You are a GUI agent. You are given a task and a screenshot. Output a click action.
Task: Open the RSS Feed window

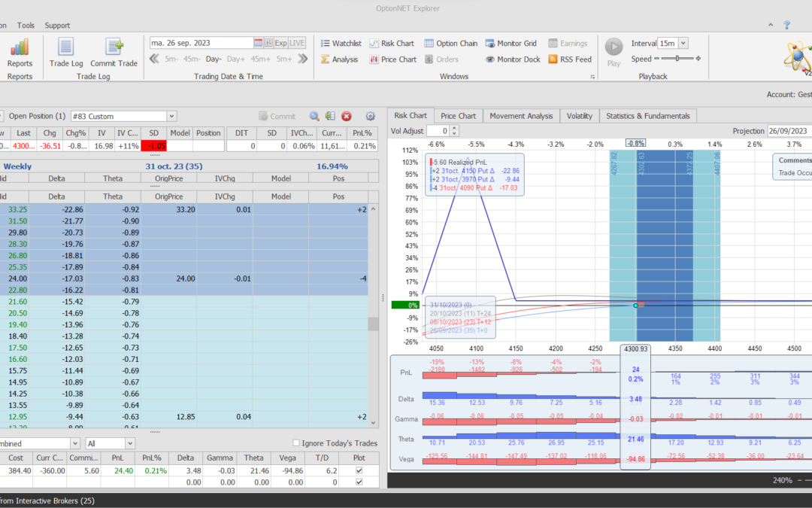(x=570, y=59)
